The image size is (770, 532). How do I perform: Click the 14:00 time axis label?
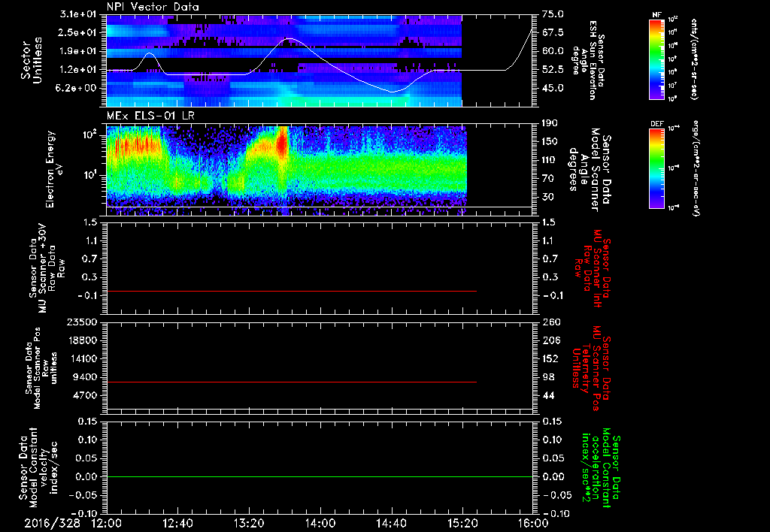click(320, 523)
